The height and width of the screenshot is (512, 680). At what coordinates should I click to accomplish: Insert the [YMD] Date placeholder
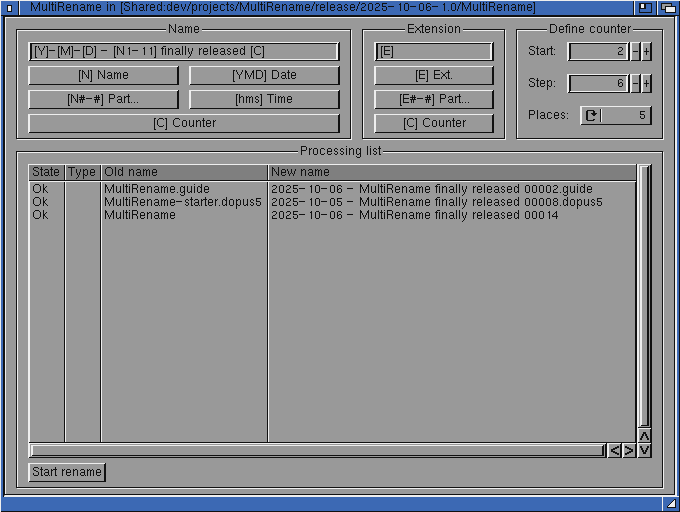[264, 75]
